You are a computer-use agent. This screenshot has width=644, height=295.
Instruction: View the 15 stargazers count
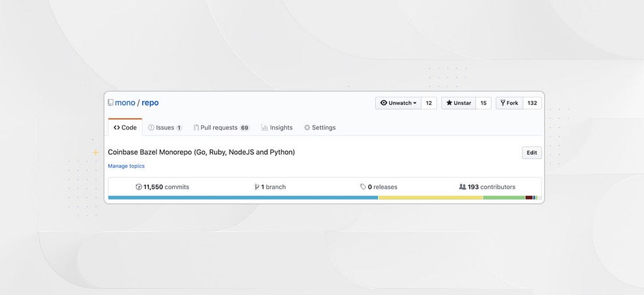tap(484, 103)
